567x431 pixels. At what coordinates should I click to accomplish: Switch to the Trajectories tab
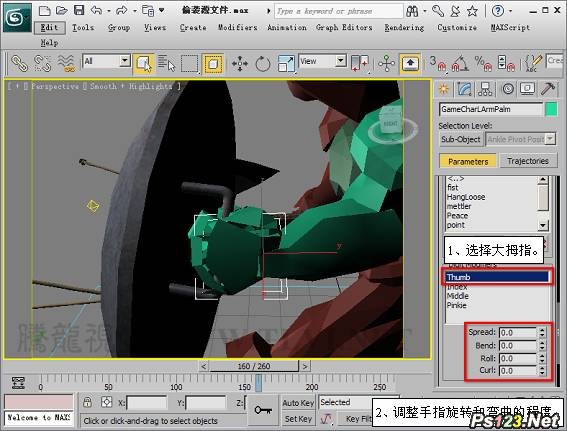tap(528, 161)
